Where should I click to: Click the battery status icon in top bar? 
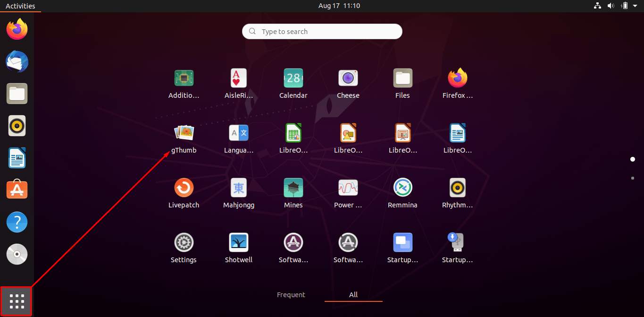coord(625,6)
